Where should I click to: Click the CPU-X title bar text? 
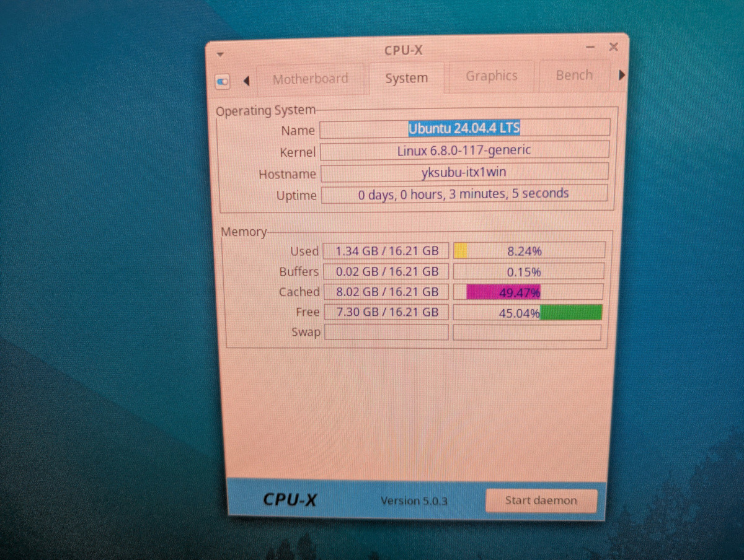point(404,51)
